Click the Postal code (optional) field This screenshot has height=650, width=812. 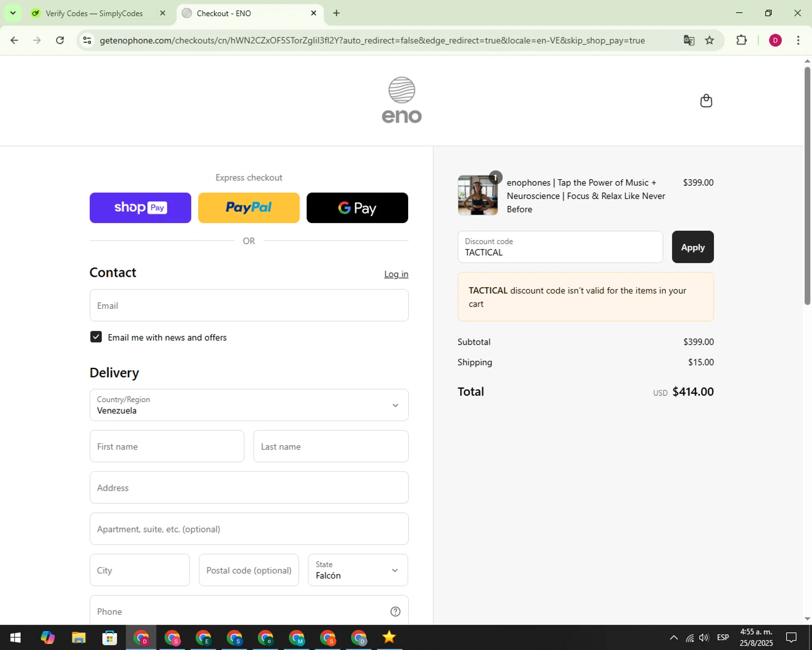(249, 570)
